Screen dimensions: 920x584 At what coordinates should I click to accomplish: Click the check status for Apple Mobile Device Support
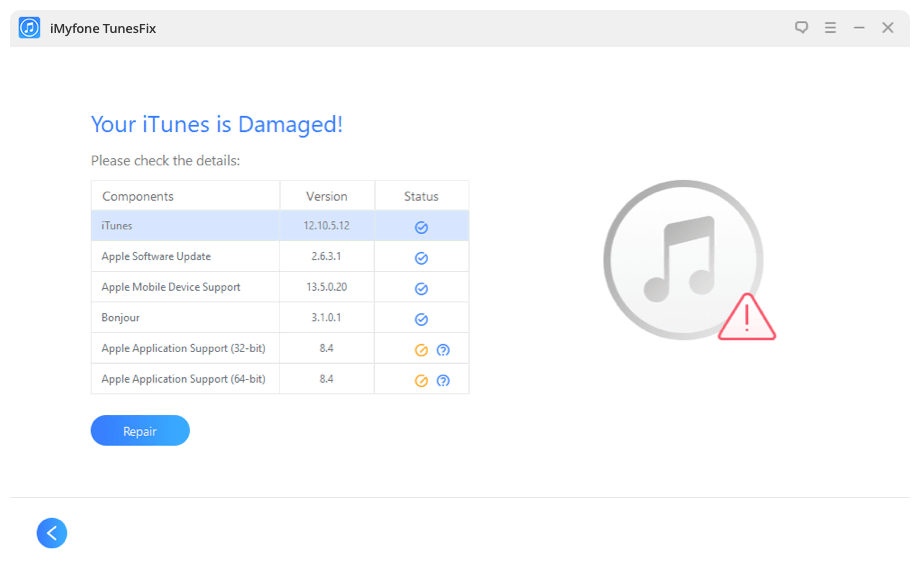(421, 289)
